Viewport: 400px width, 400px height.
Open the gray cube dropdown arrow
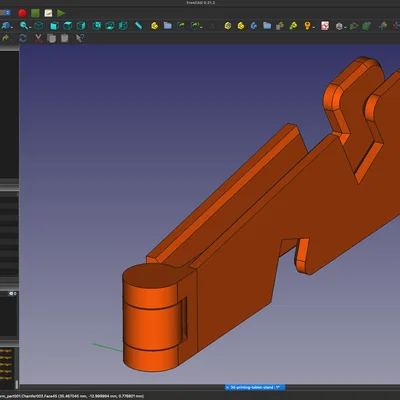[x=345, y=27]
